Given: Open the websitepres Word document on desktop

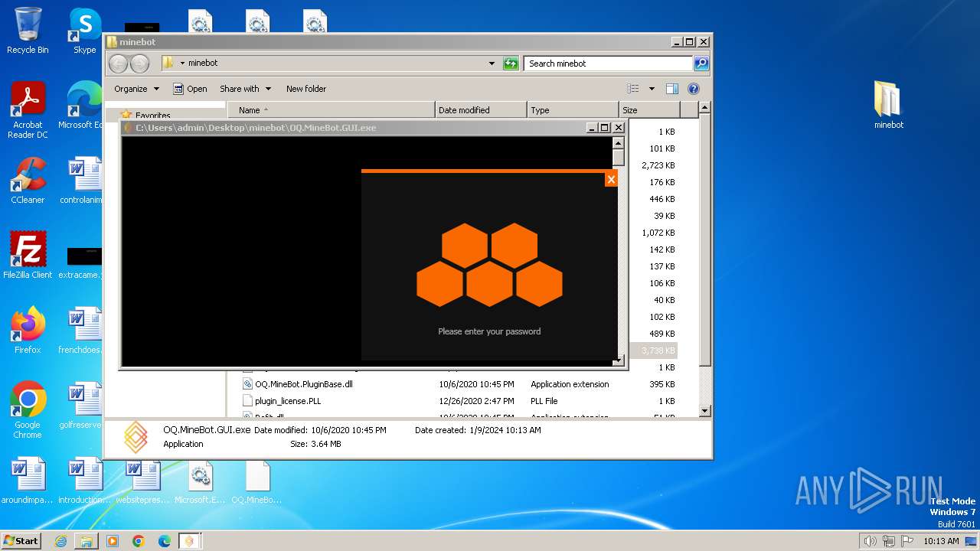Looking at the screenshot, I should (142, 481).
